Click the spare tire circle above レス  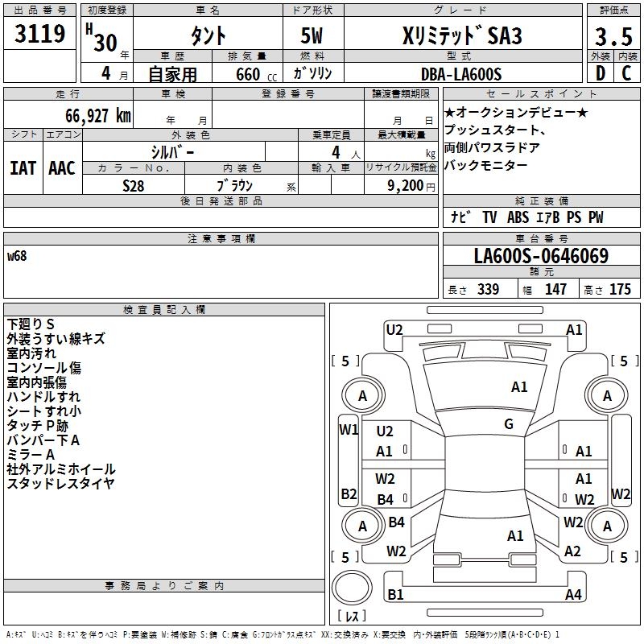(x=352, y=588)
